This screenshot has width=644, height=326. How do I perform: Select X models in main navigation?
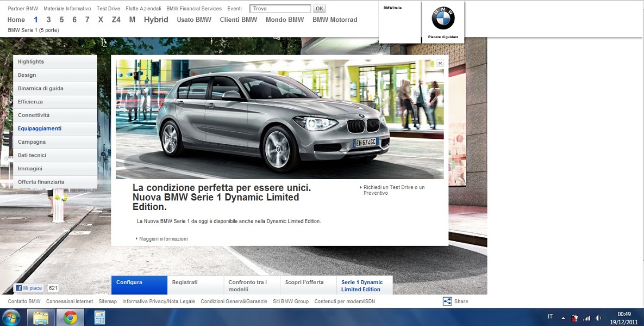(101, 20)
